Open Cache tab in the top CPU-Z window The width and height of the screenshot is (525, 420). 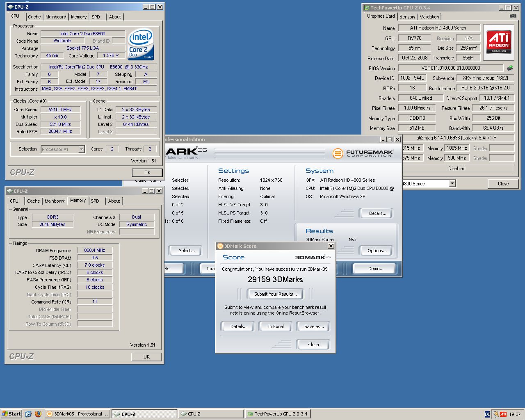(x=34, y=17)
